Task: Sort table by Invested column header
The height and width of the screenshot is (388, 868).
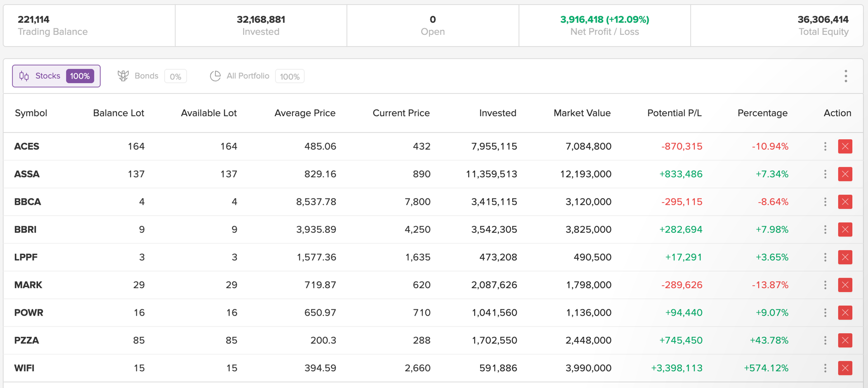Action: pyautogui.click(x=498, y=113)
